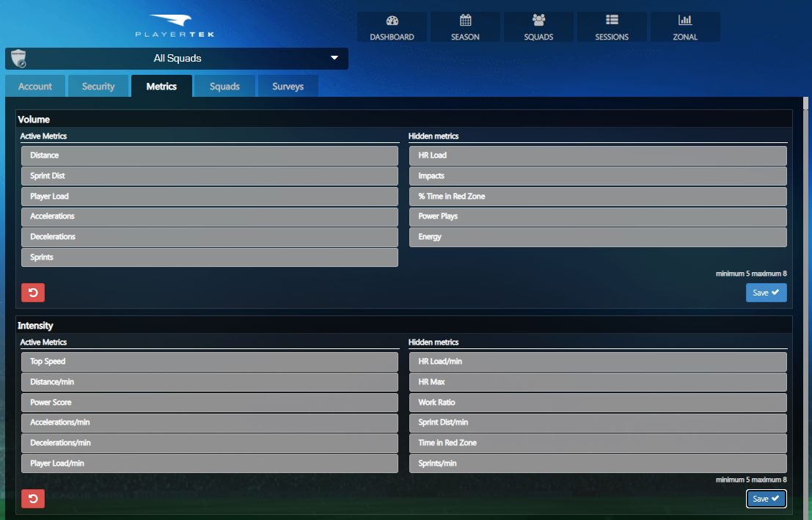This screenshot has width=812, height=520.
Task: Open Sessions list icon
Action: (612, 20)
